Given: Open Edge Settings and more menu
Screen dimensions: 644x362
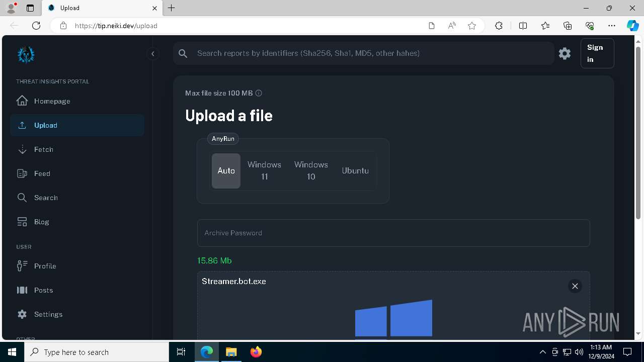Looking at the screenshot, I should pos(612,26).
